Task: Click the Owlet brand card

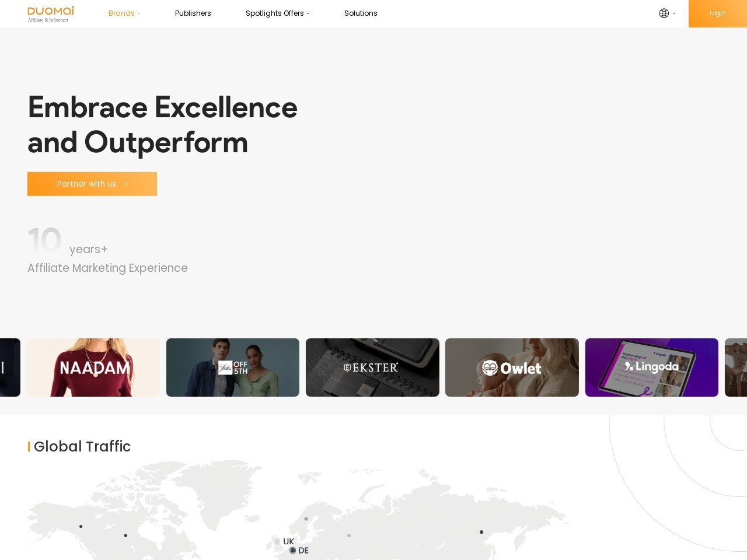Action: coord(512,367)
